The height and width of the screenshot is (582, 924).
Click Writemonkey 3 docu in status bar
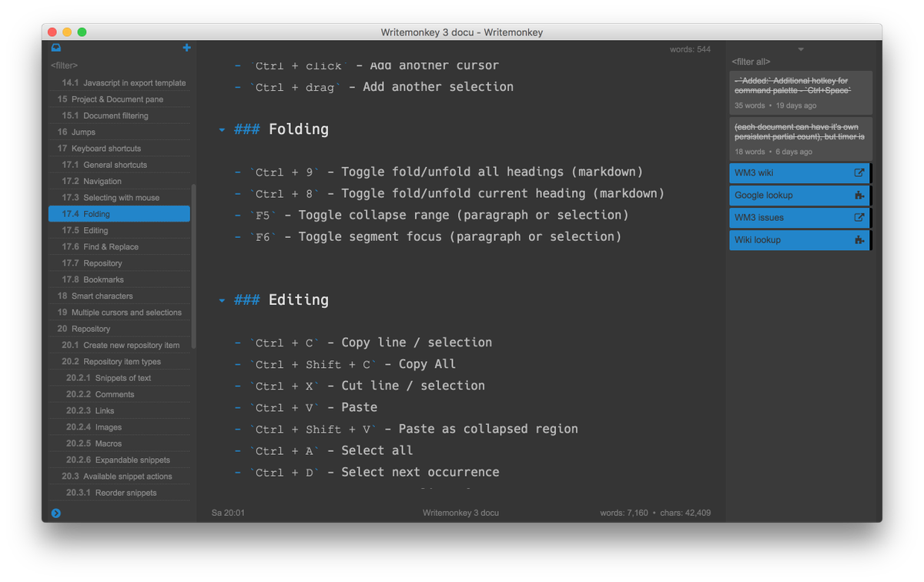pyautogui.click(x=461, y=513)
